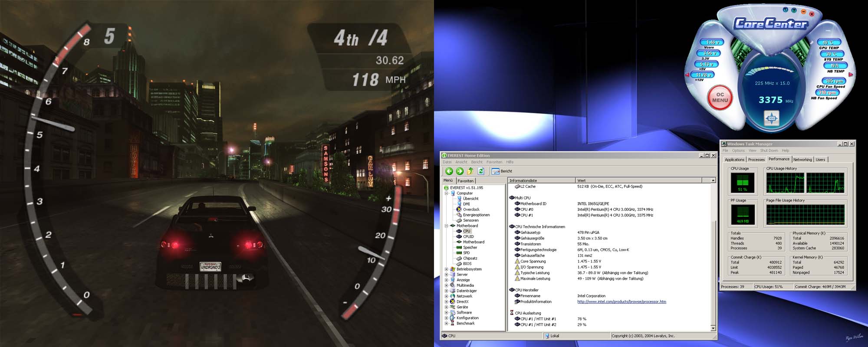
Task: Click the red left arrow on CoreCenter panel
Action: [687, 75]
